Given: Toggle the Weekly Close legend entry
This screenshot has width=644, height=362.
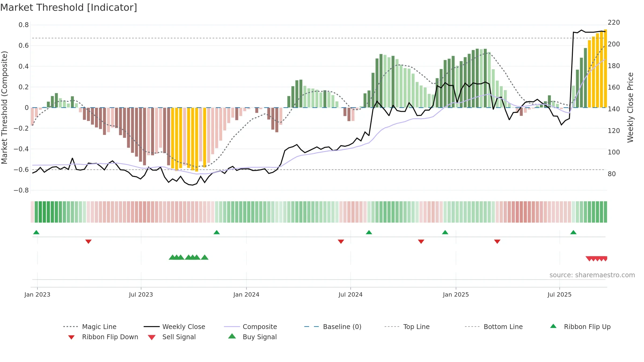Looking at the screenshot, I should click(174, 327).
